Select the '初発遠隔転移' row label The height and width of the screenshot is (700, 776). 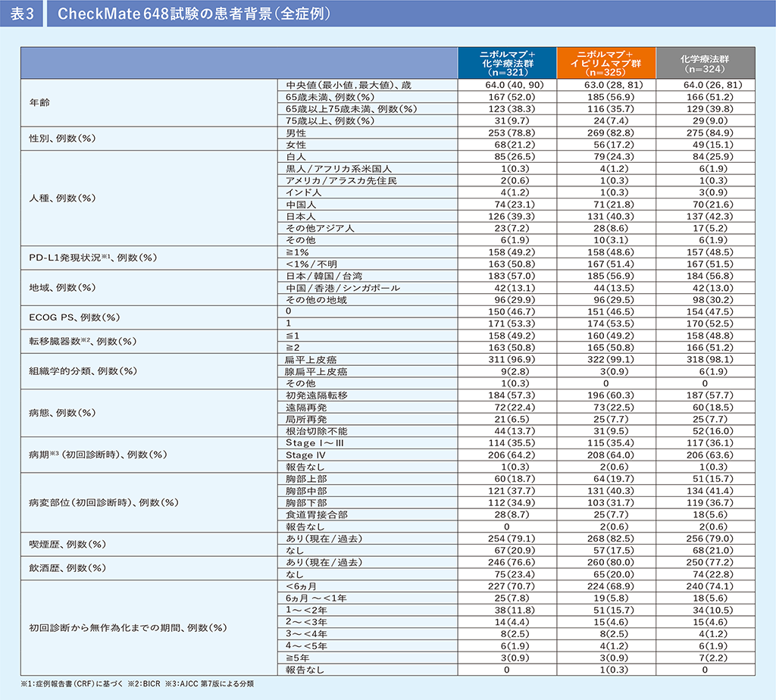(317, 395)
